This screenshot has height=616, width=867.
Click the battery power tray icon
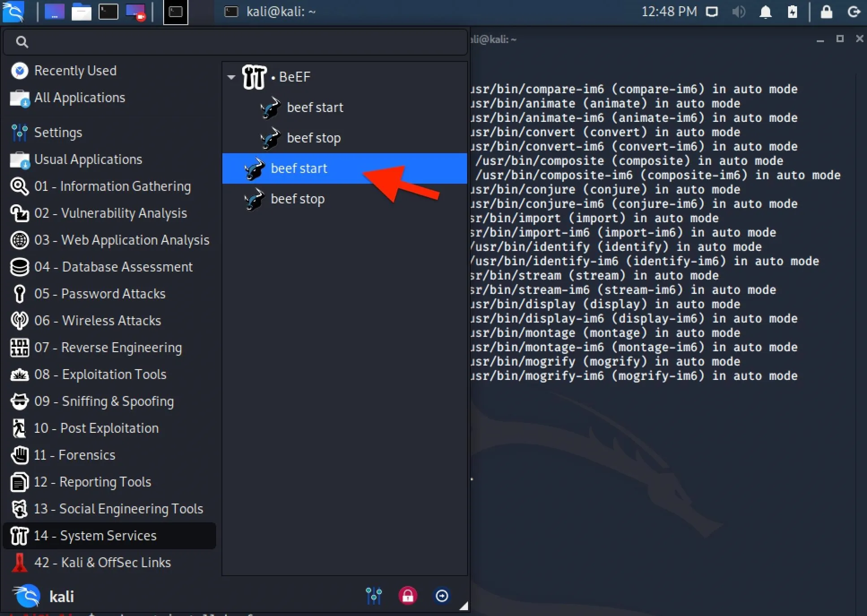click(x=793, y=12)
